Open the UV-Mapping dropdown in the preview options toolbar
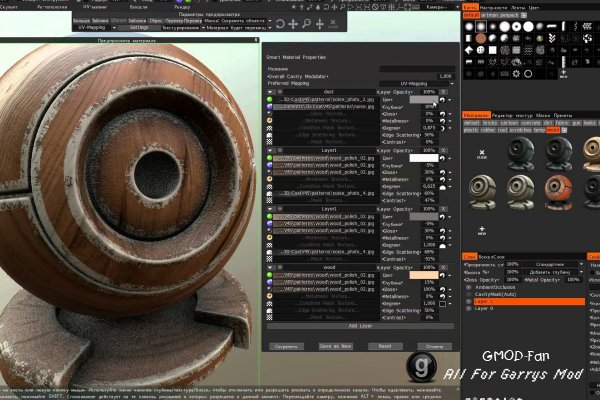Screen dimensions: 600x400 (95, 28)
